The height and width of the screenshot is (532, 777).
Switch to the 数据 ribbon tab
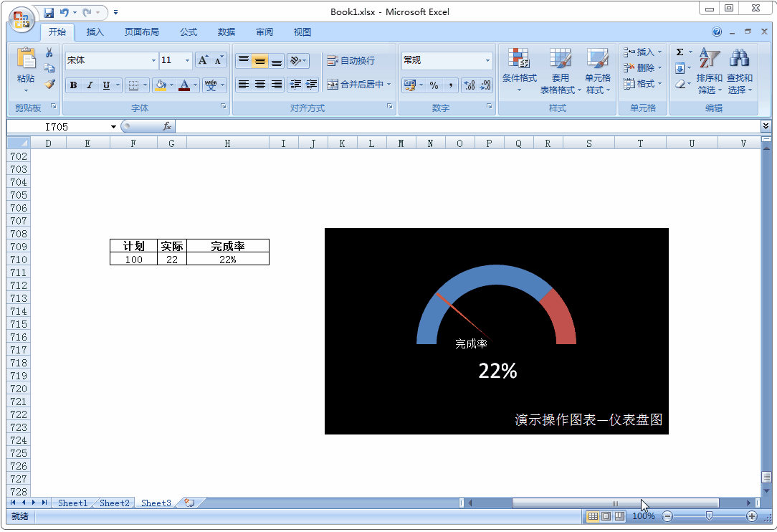(227, 32)
